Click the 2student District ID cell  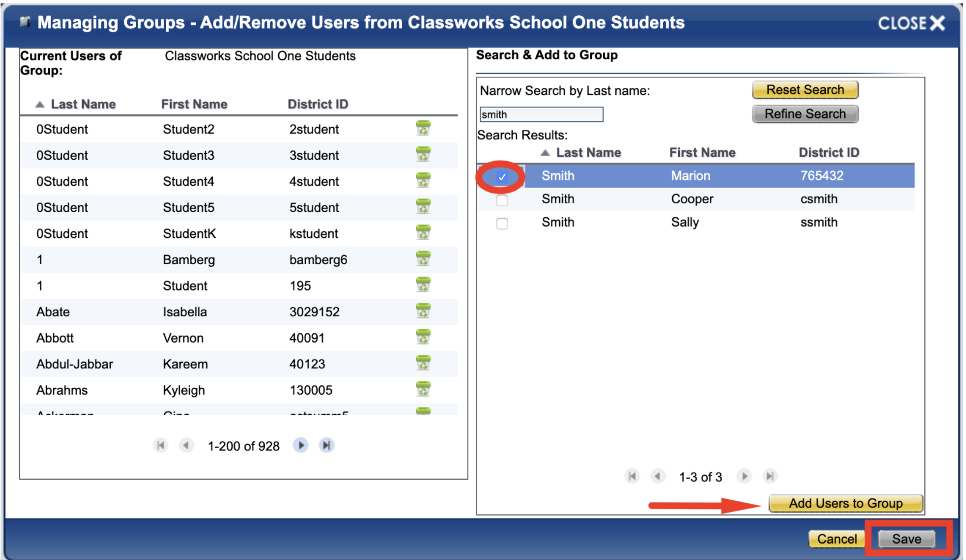[314, 129]
